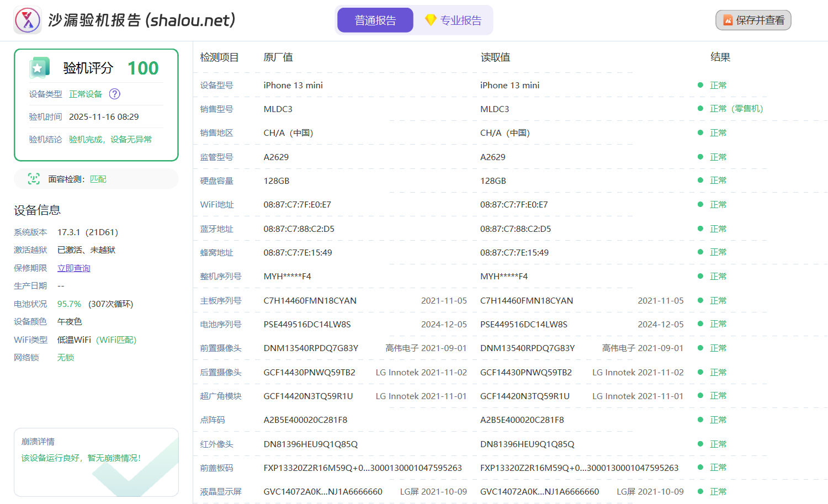Click the Shalou hourglass app logo
This screenshot has height=504, width=828.
28,20
